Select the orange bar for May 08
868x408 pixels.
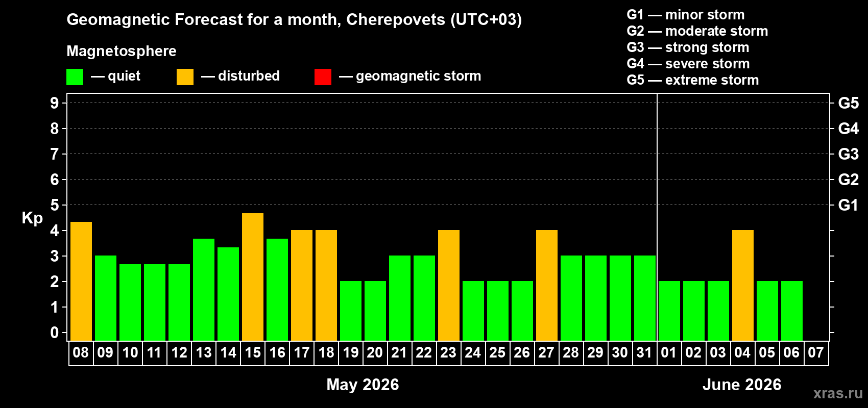point(81,281)
